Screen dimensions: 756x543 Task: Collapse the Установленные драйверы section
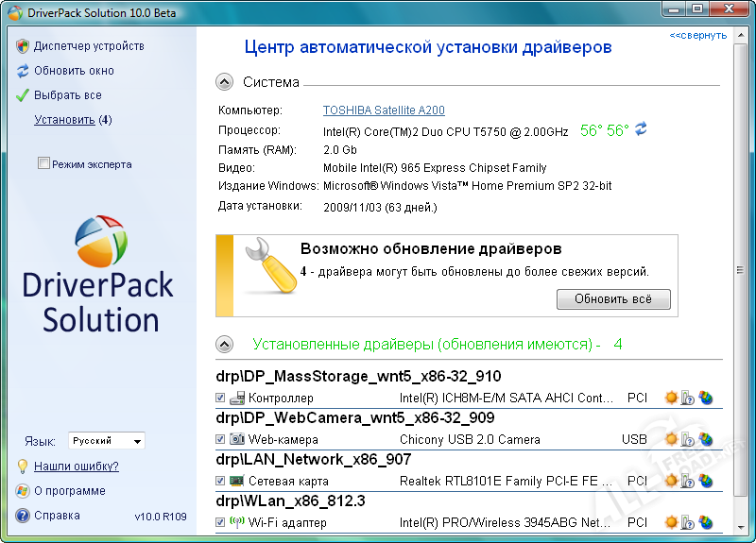pyautogui.click(x=224, y=344)
